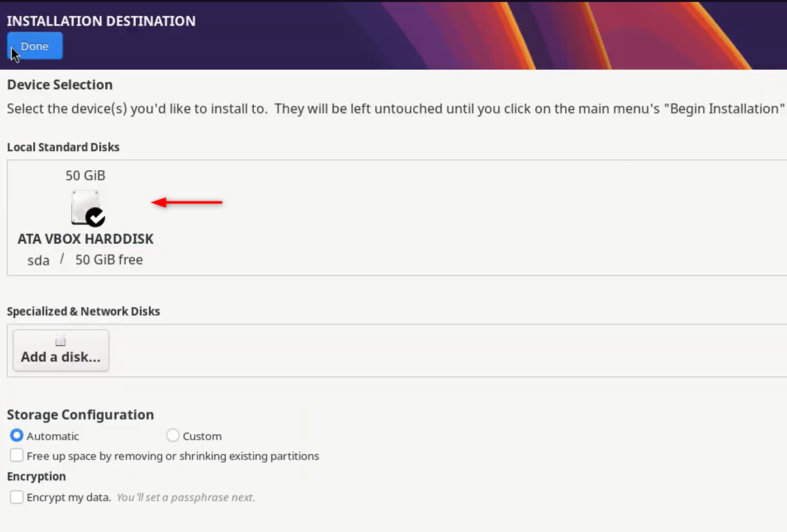Click the "sda" device name label

click(39, 260)
